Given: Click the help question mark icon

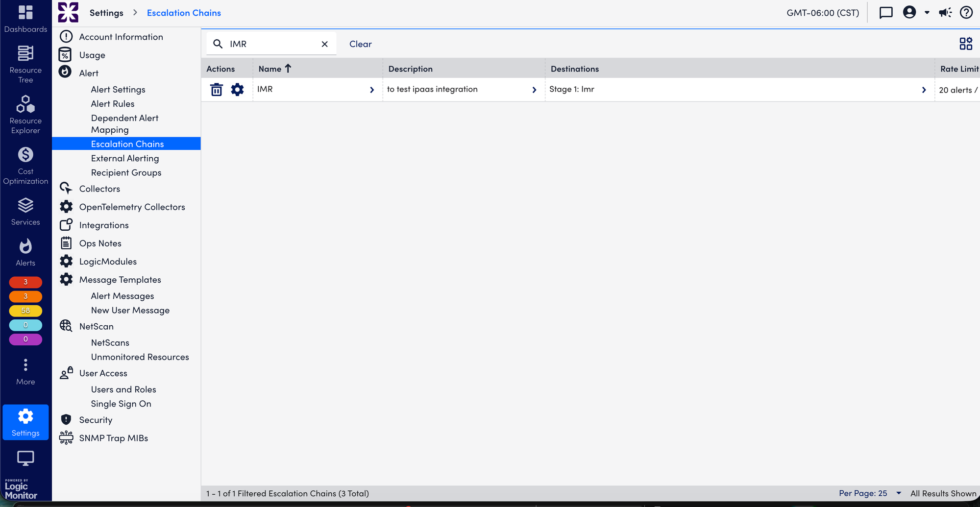Looking at the screenshot, I should click(x=966, y=13).
